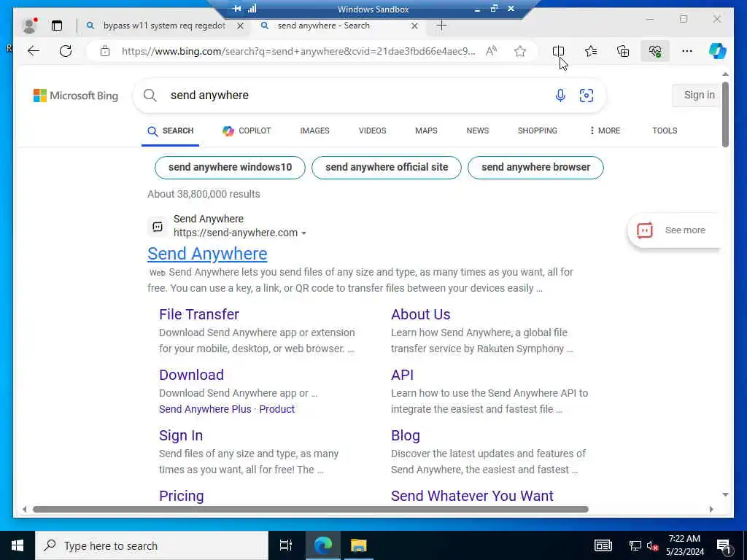
Task: Open the TOOLS search options
Action: [665, 131]
